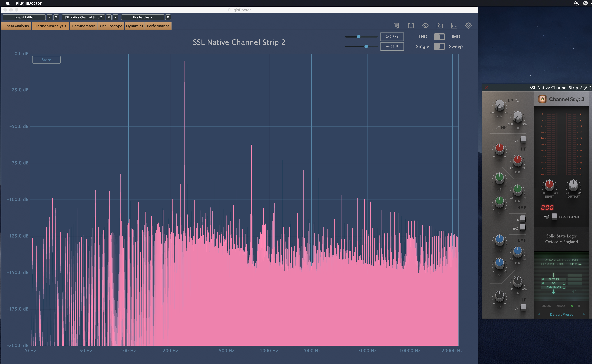
Task: Take a snapshot with camera icon
Action: coord(439,26)
